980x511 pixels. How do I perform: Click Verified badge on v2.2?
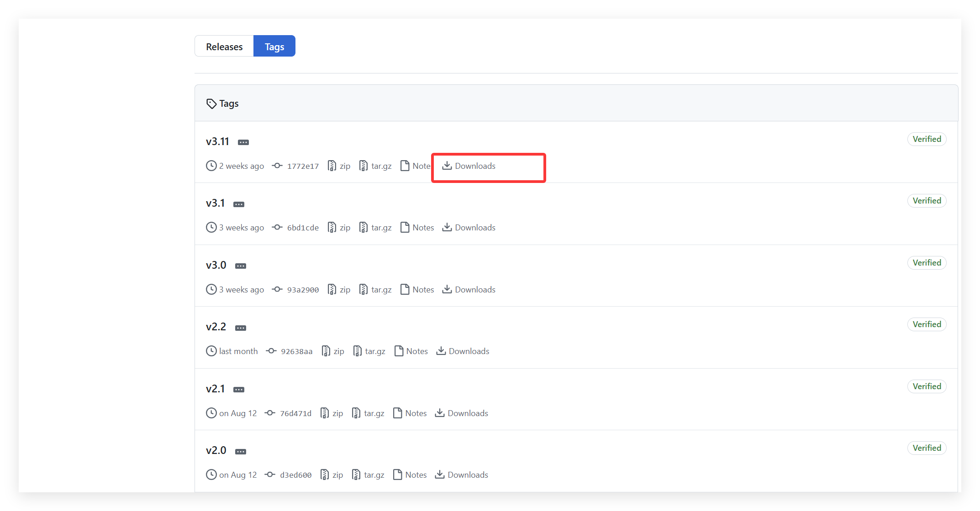pyautogui.click(x=927, y=324)
